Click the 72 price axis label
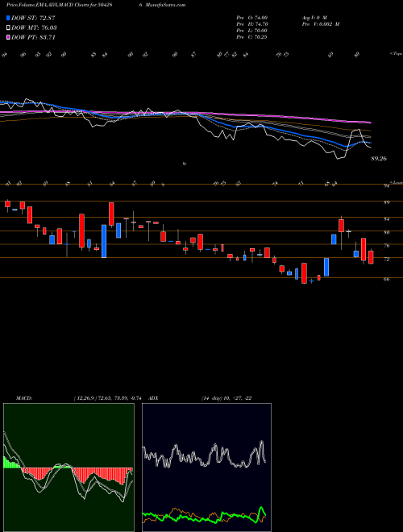Image resolution: width=403 pixels, height=532 pixels. point(387,260)
